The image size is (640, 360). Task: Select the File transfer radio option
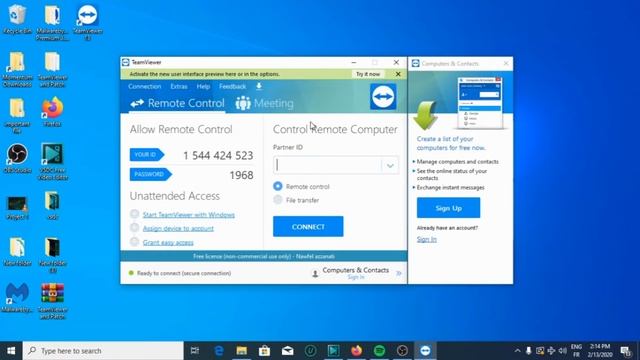(x=278, y=200)
